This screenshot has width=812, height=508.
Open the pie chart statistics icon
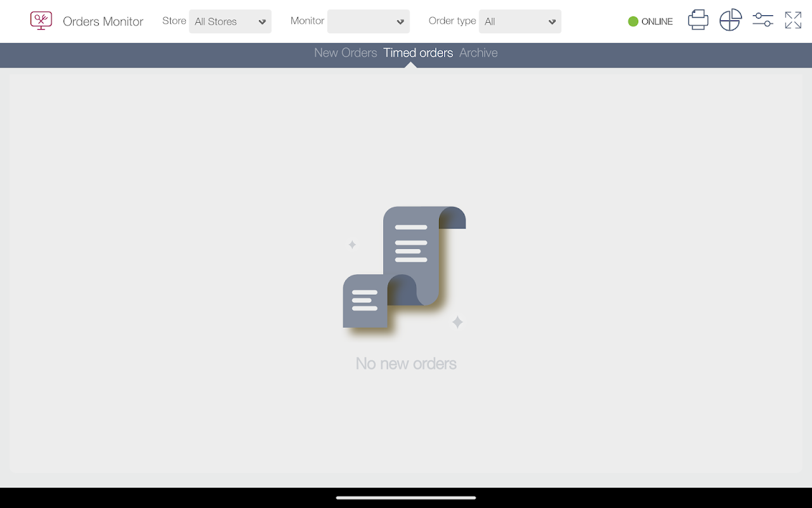point(730,20)
